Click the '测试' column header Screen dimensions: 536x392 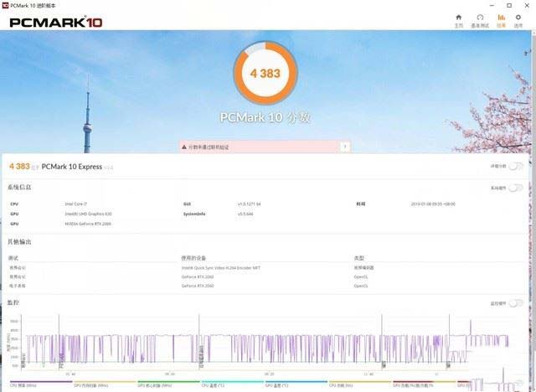13,258
